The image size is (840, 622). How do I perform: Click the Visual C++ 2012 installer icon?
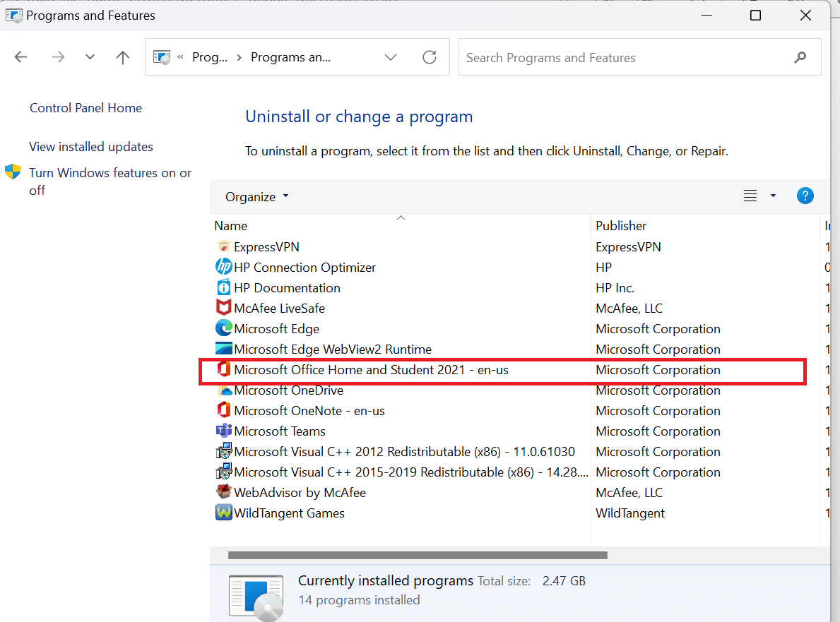pyautogui.click(x=223, y=450)
